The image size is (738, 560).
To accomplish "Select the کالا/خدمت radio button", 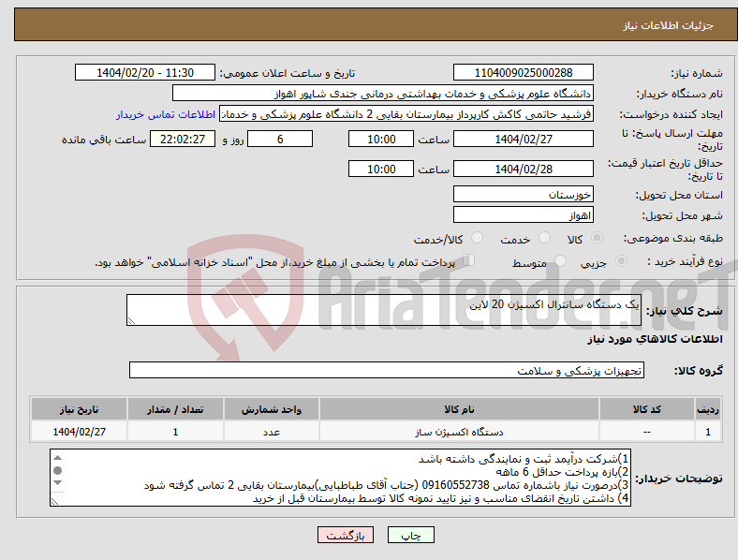I will pyautogui.click(x=478, y=238).
